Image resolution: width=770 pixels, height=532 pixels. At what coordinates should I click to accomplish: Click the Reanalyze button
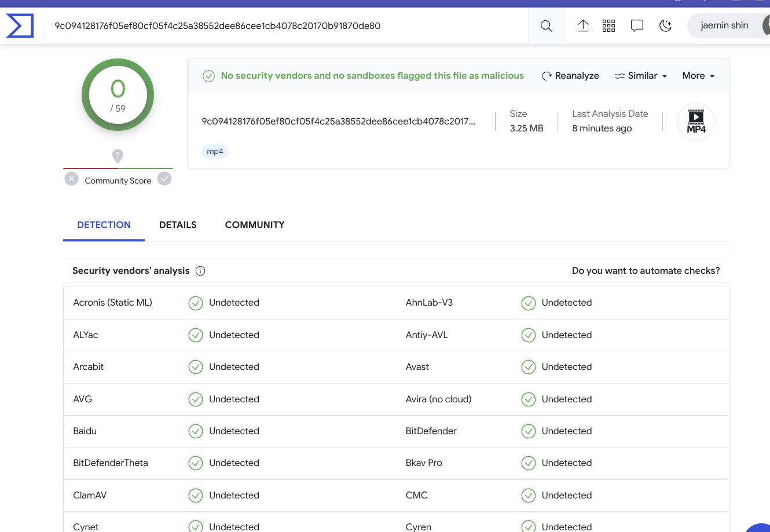(570, 76)
